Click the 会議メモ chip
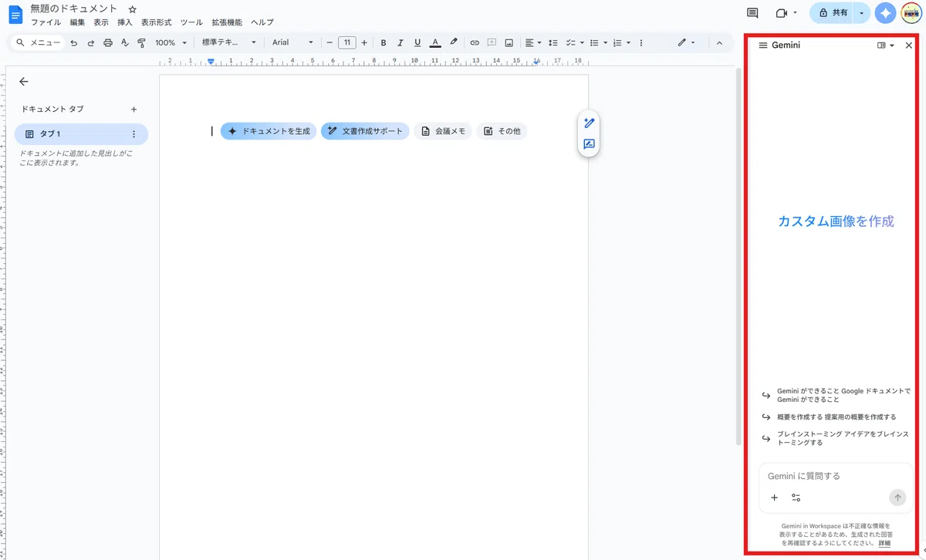Viewport: 926px width, 560px height. (x=443, y=131)
